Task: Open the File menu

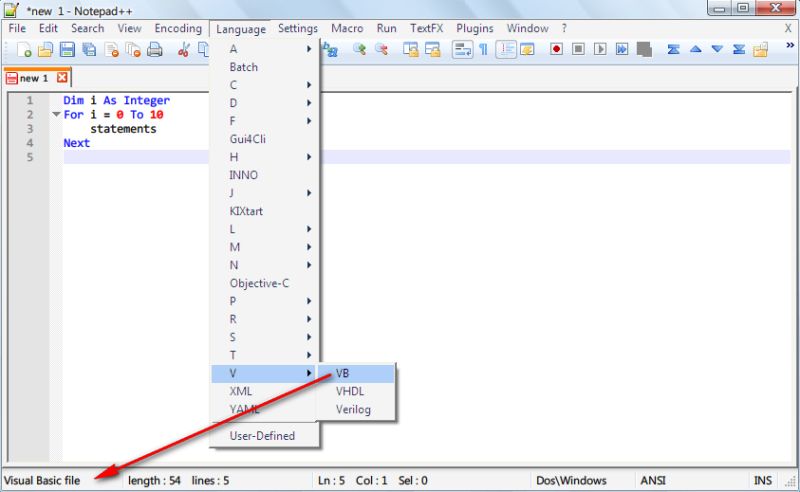Action: pos(17,29)
